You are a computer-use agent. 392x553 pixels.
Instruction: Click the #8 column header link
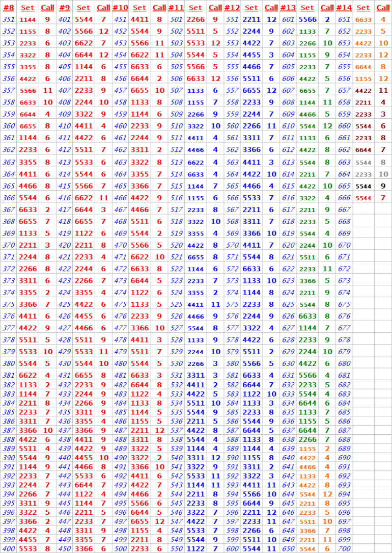tap(9, 8)
